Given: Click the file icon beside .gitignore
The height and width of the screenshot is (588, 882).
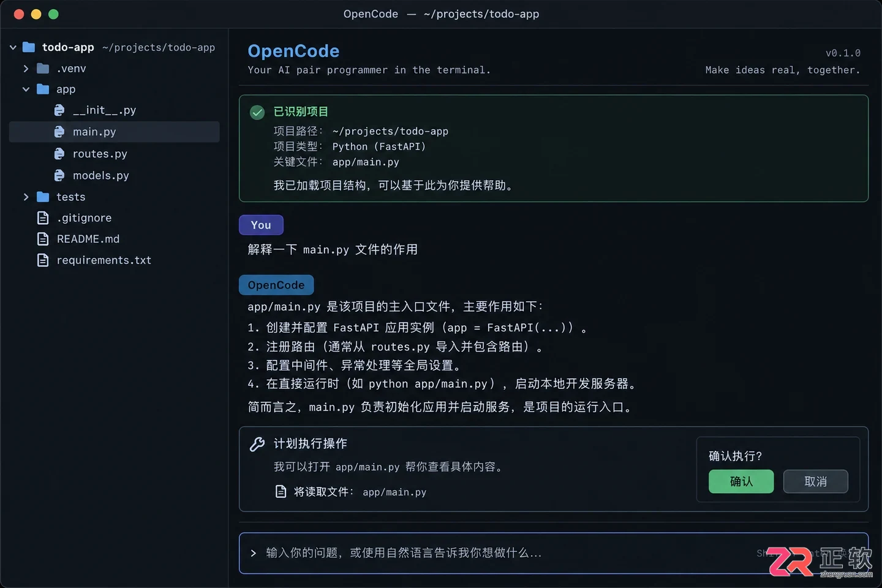Looking at the screenshot, I should pos(43,218).
